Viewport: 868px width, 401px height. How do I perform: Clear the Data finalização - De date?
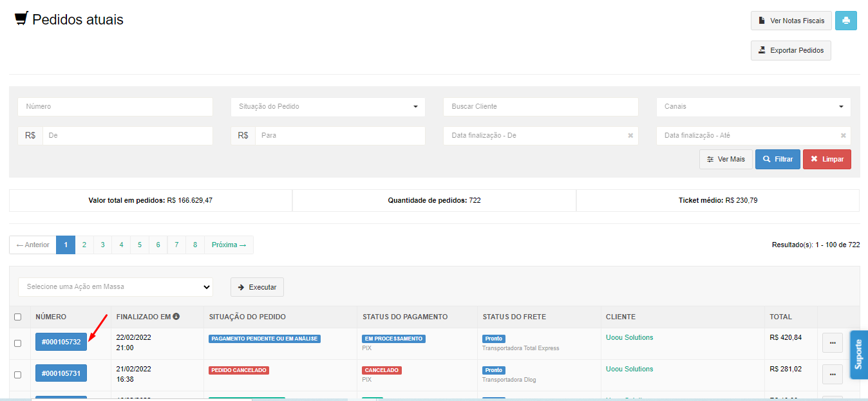630,136
